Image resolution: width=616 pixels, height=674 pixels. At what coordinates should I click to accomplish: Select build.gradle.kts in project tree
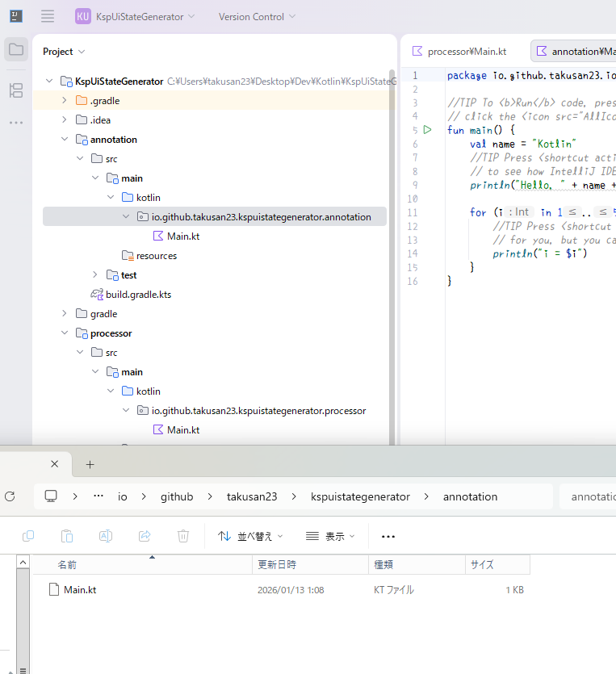pos(138,295)
